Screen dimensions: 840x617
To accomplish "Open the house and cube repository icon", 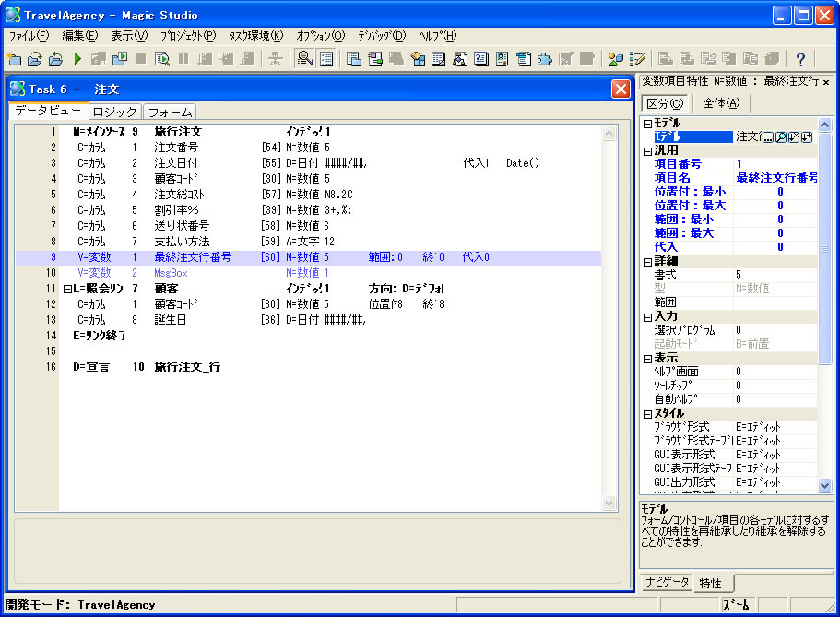I will point(418,58).
